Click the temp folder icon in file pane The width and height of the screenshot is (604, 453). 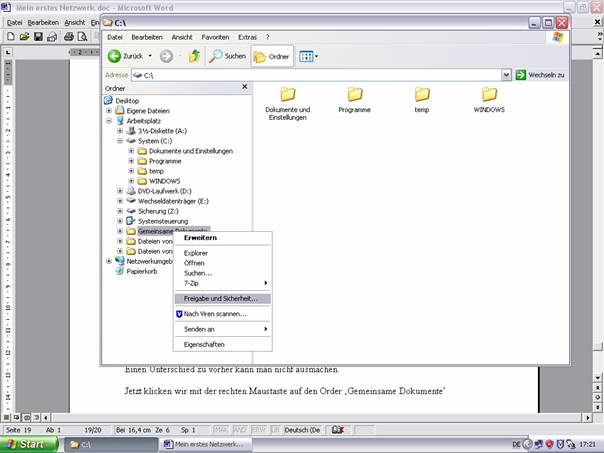422,95
